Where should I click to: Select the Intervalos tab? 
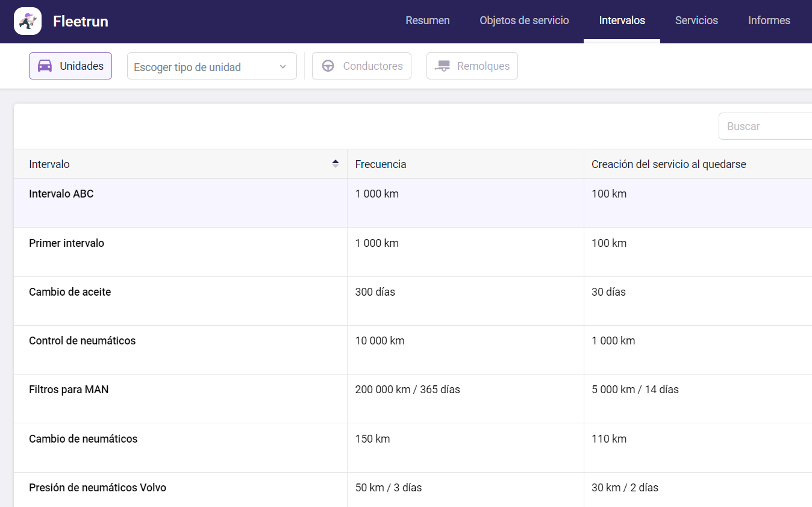coord(622,20)
